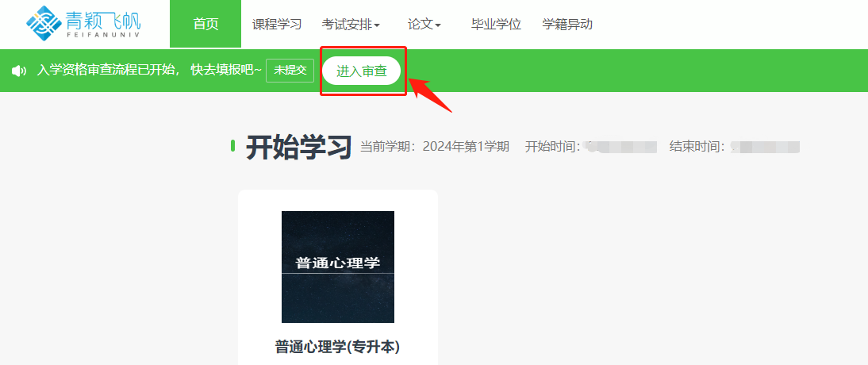Click the blurred 结束时间 value
868x365 pixels.
click(765, 147)
